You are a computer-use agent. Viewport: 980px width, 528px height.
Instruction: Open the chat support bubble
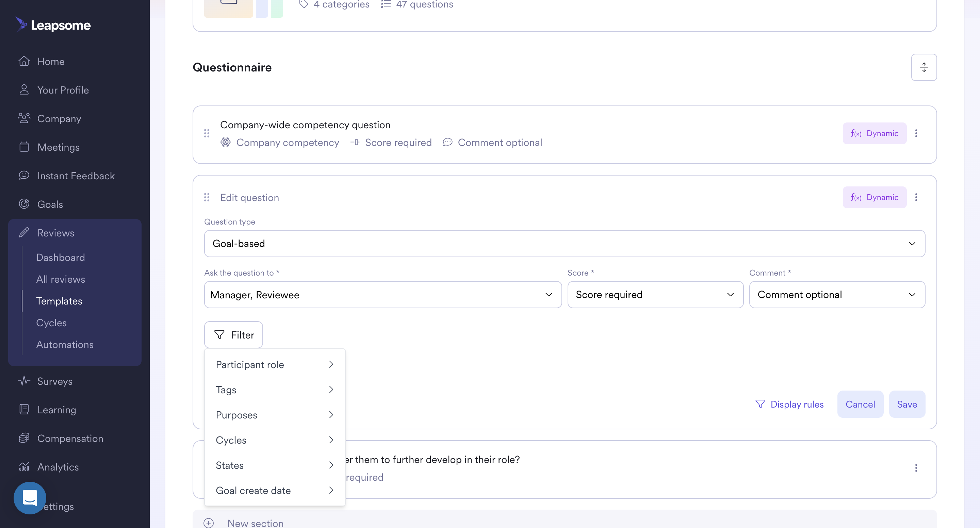tap(30, 498)
